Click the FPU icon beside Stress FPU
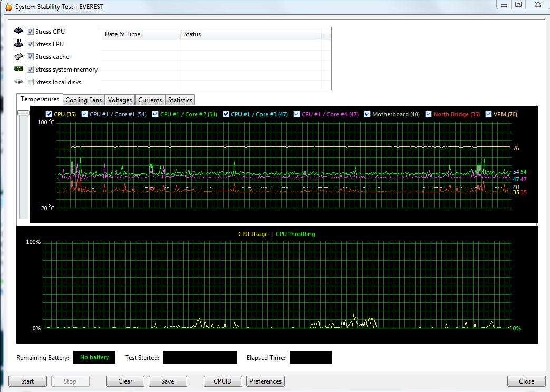The width and height of the screenshot is (550, 392). coord(18,44)
